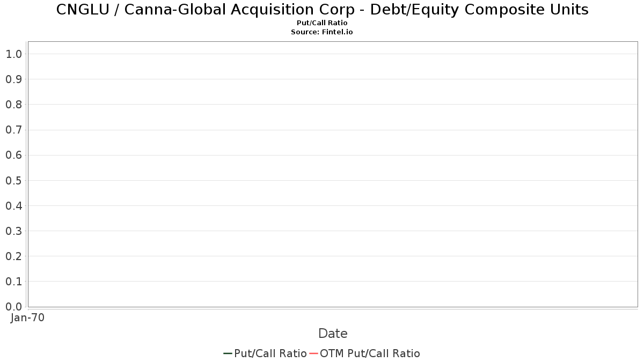
Task: Click the red OTM legend line marker
Action: (x=313, y=353)
